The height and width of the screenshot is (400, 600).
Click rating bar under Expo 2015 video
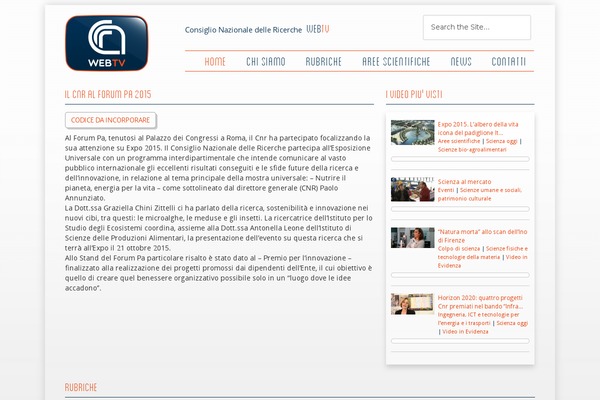[460, 159]
